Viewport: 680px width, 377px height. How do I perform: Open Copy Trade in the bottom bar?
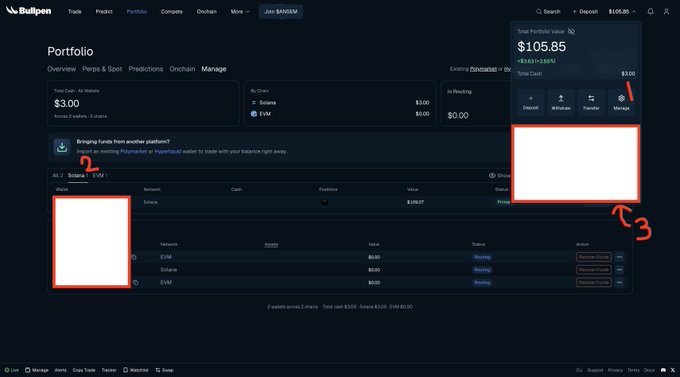(84, 370)
